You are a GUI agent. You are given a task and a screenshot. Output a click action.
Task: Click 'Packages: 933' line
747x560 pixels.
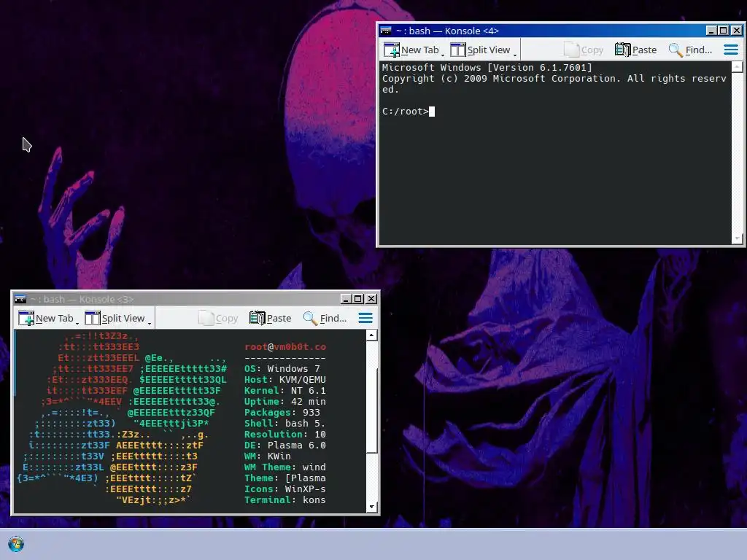282,413
